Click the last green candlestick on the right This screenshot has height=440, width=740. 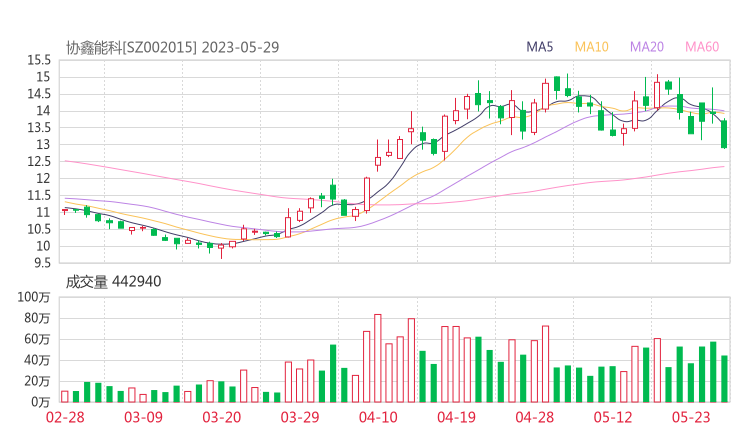724,134
